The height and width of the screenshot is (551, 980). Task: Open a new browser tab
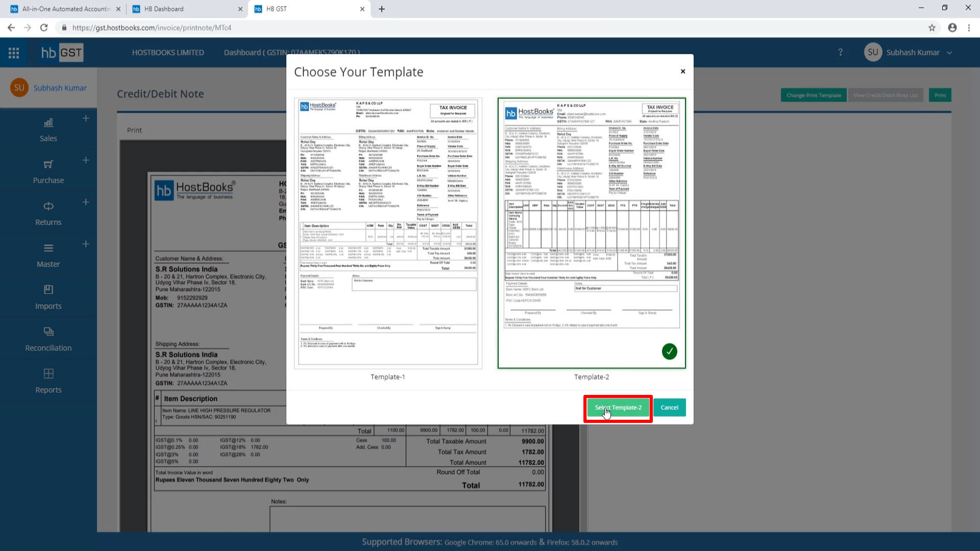pos(382,9)
